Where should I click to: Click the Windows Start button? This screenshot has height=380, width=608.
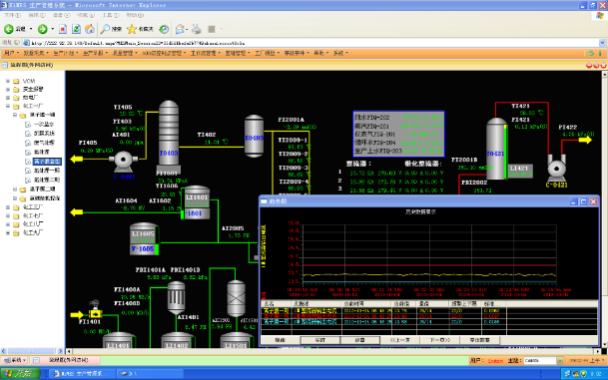tap(20, 373)
